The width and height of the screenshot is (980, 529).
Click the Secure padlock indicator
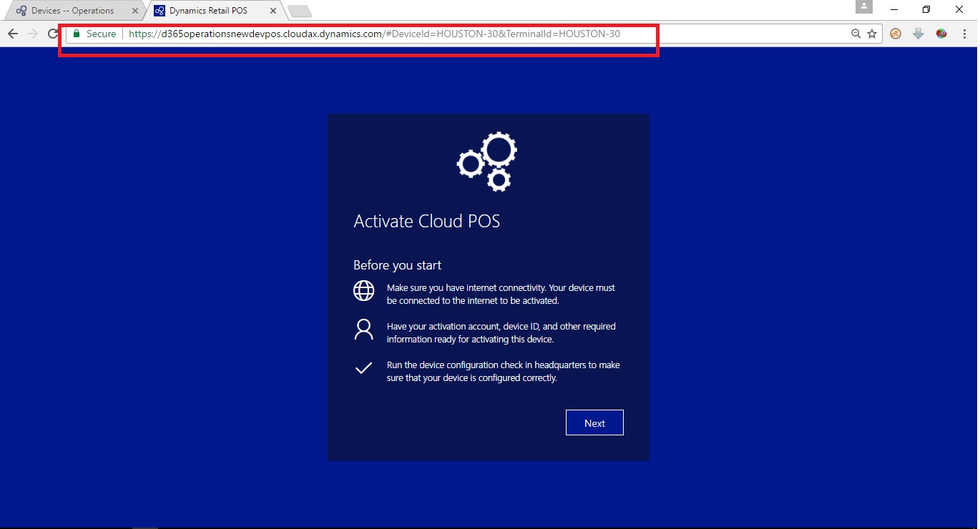(x=94, y=34)
